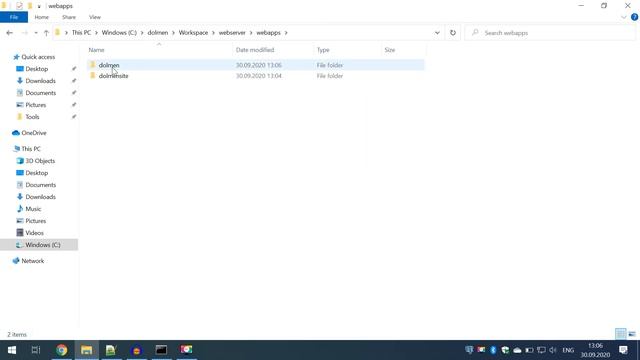Open Videos under This PC
The image size is (640, 360).
(x=34, y=233)
